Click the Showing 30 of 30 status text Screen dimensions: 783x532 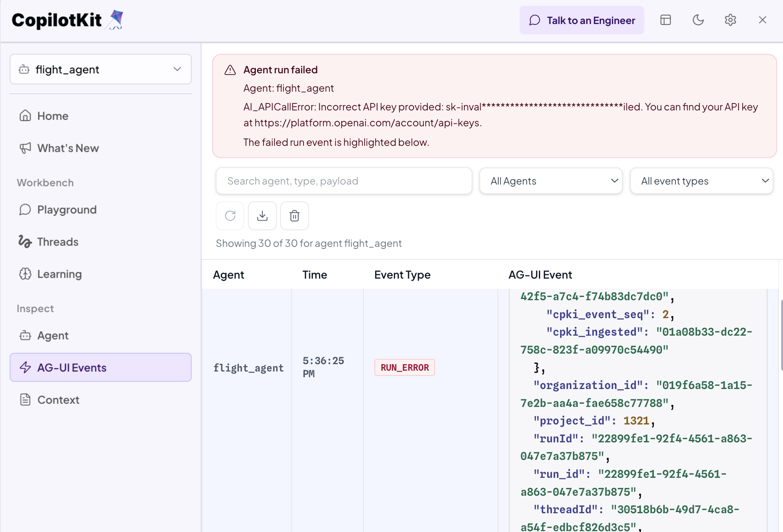pos(309,243)
